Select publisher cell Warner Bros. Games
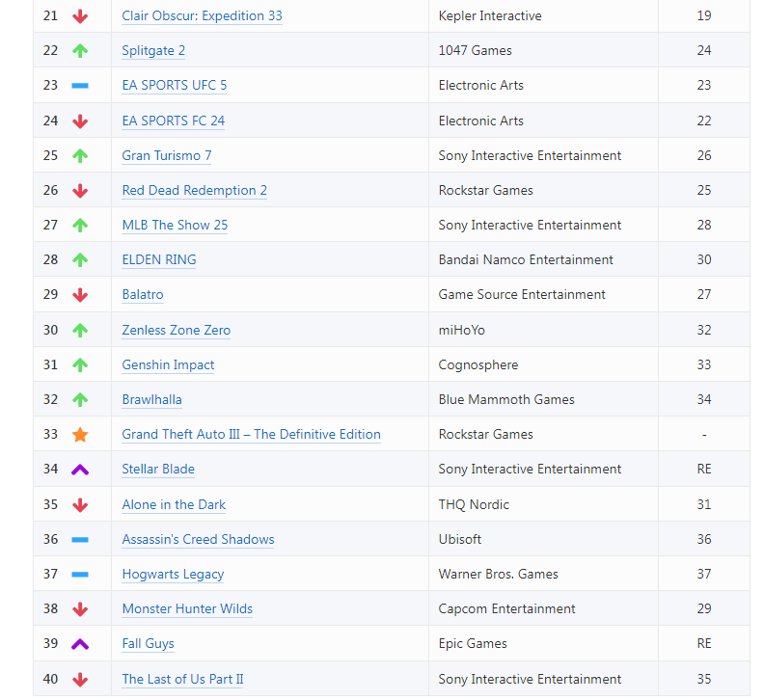 pyautogui.click(x=543, y=574)
